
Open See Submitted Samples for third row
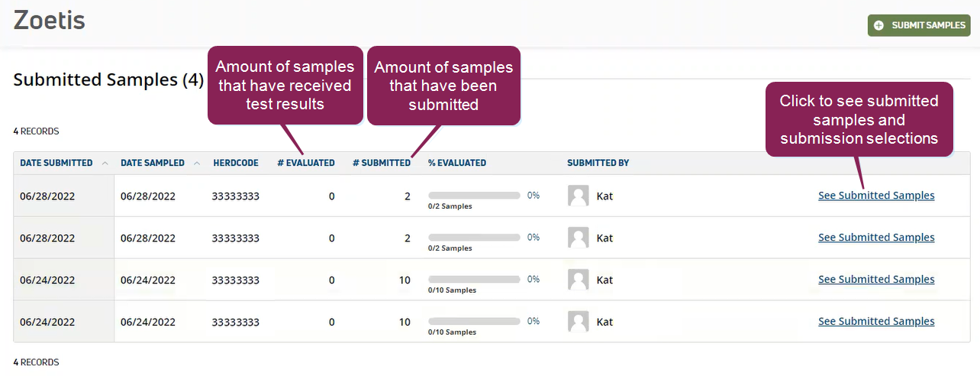click(x=876, y=280)
